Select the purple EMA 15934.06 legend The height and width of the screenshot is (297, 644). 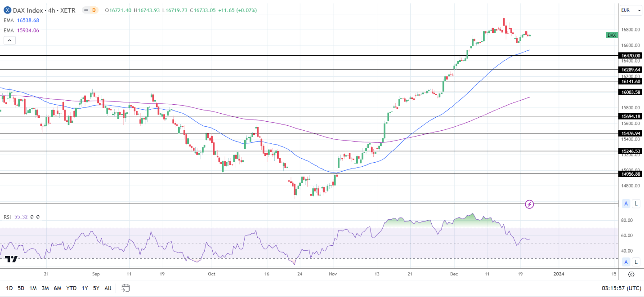22,30
